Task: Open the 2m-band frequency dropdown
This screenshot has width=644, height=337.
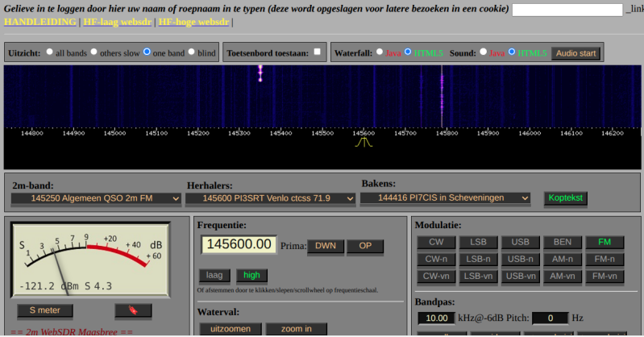Action: (96, 198)
